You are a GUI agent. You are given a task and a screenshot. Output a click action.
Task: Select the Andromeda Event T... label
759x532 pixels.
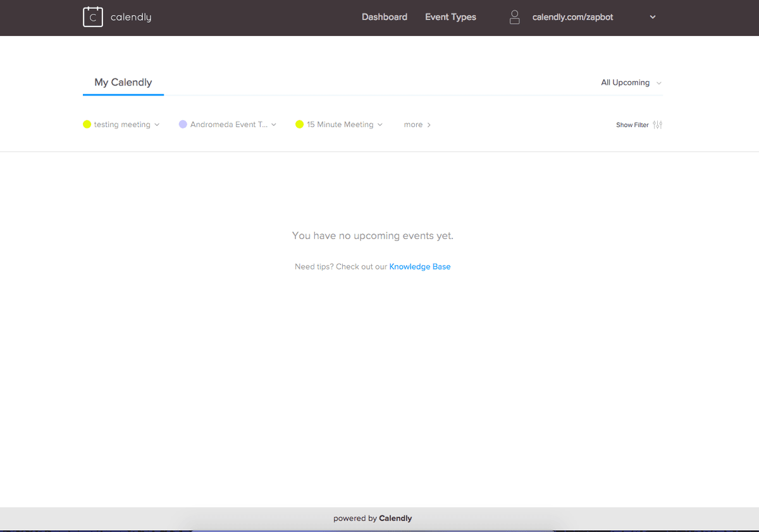229,125
